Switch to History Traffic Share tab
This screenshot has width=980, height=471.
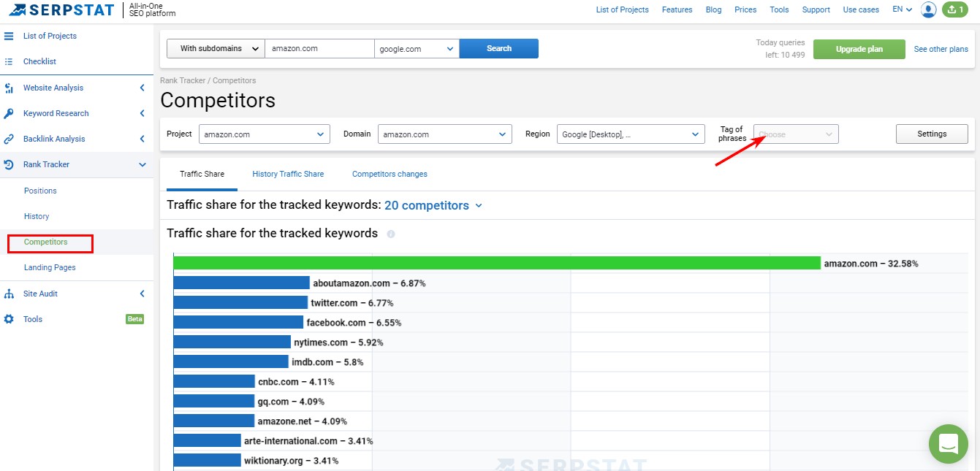288,174
